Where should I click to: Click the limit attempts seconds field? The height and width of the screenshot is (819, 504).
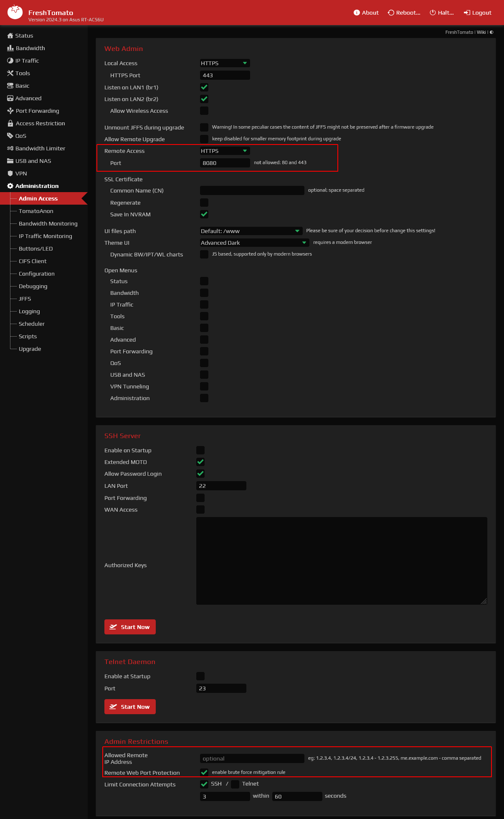[297, 796]
